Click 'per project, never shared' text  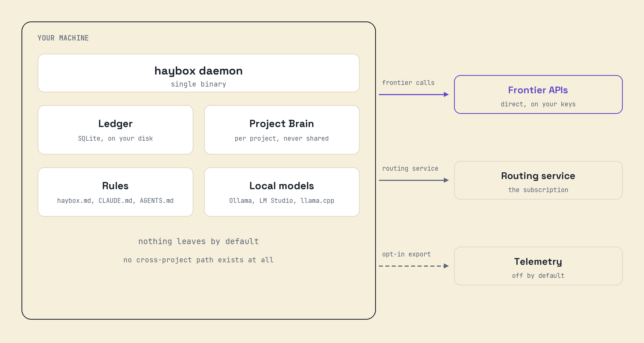pos(282,139)
